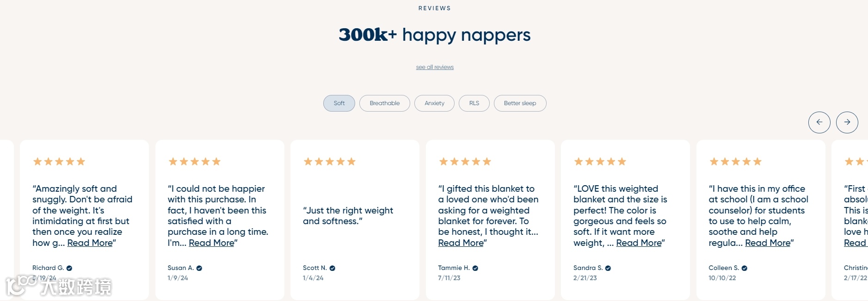
Task: Click verified badge next to Scott N.
Action: pyautogui.click(x=332, y=268)
